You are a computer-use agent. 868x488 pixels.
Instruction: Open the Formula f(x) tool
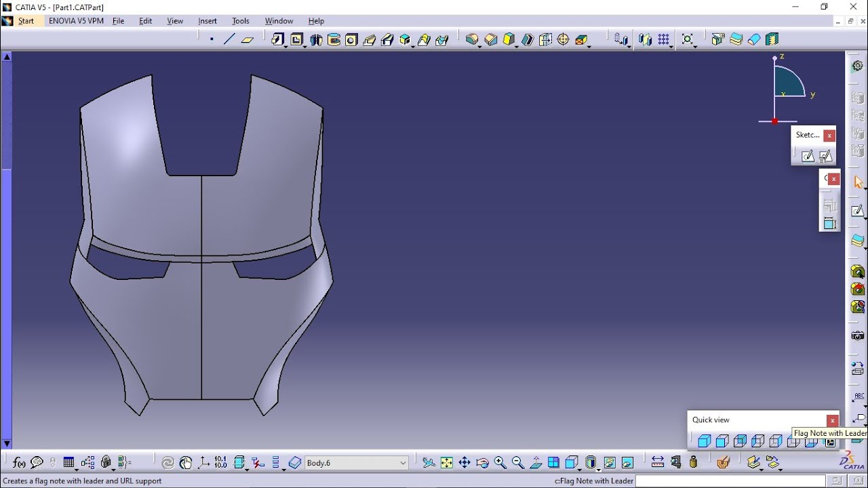(19, 463)
